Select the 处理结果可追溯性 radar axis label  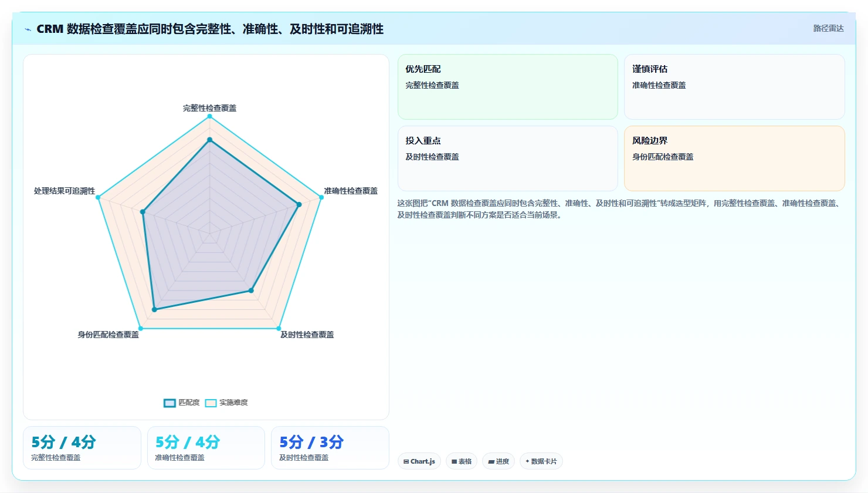(x=65, y=191)
